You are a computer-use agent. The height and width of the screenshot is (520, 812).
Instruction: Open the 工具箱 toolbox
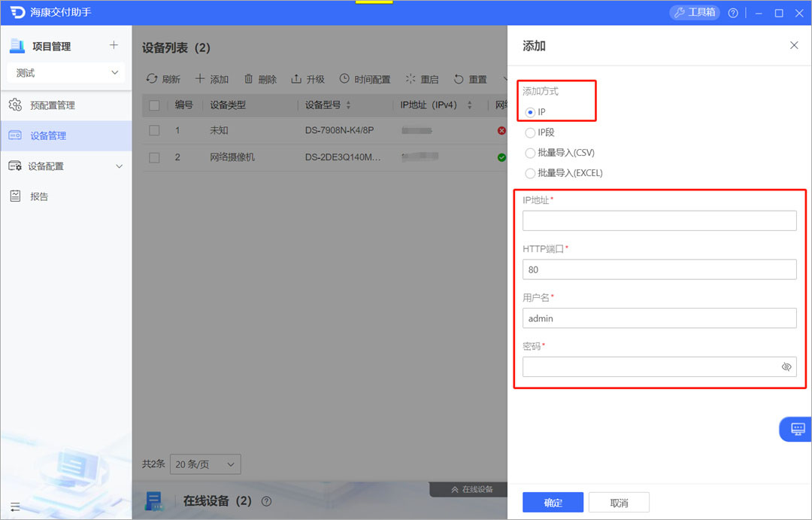(695, 13)
